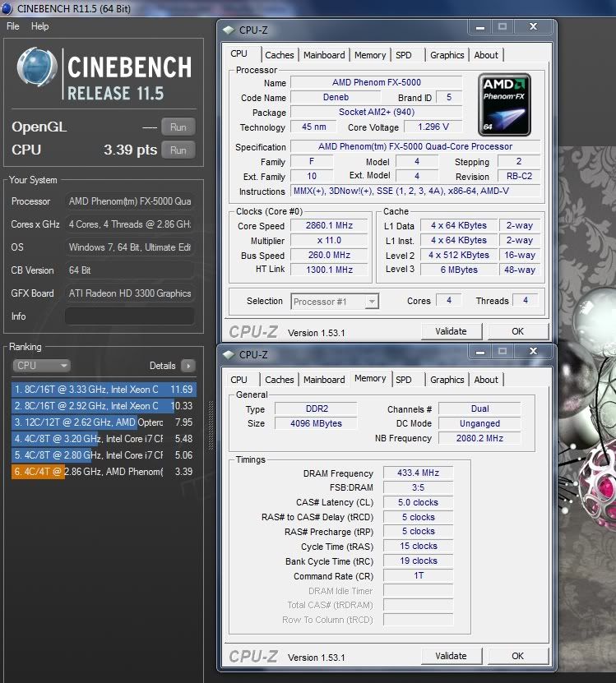
Task: Click OK in upper CPU-Z window
Action: 517,331
